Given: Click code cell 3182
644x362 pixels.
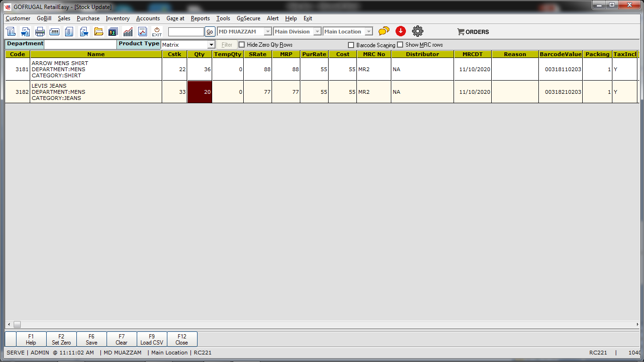Looking at the screenshot, I should (17, 92).
